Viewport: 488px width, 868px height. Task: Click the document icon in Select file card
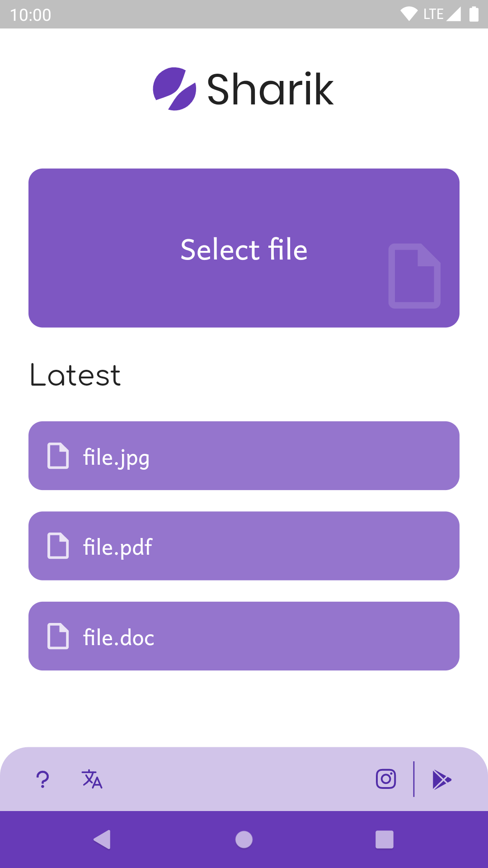coord(414,276)
